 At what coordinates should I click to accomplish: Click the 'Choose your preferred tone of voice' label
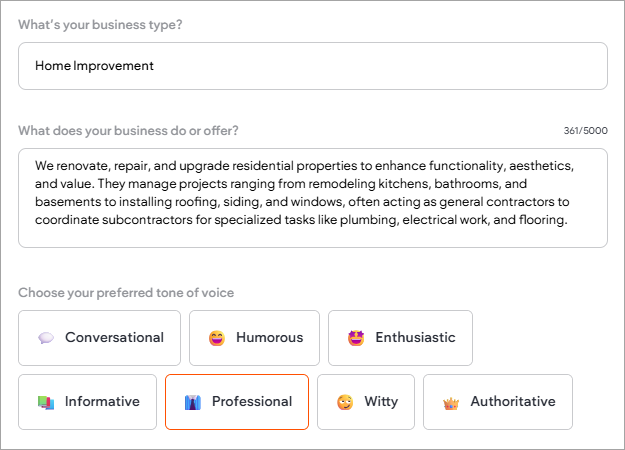click(126, 293)
